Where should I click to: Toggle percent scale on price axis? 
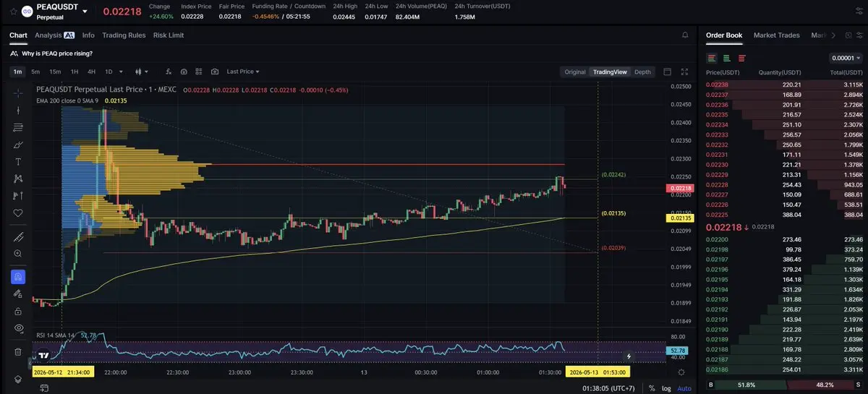click(x=651, y=388)
